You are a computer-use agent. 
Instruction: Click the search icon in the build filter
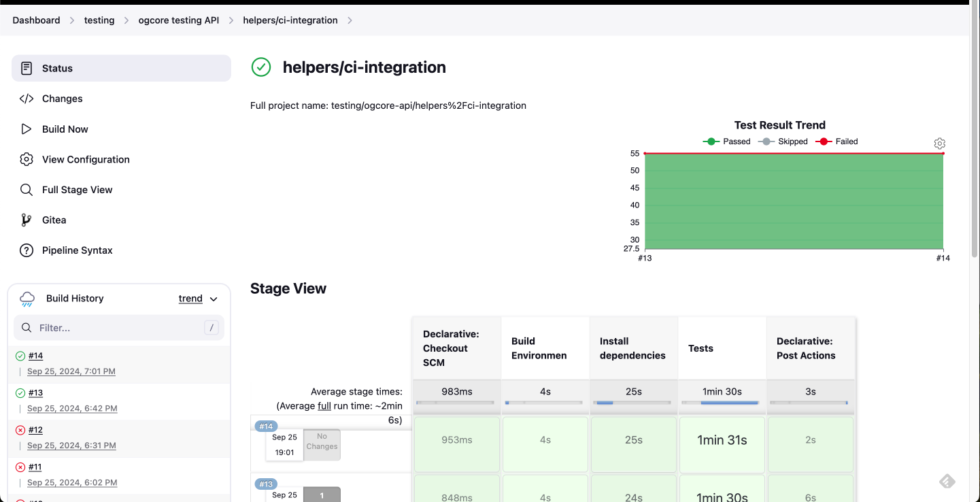[27, 328]
